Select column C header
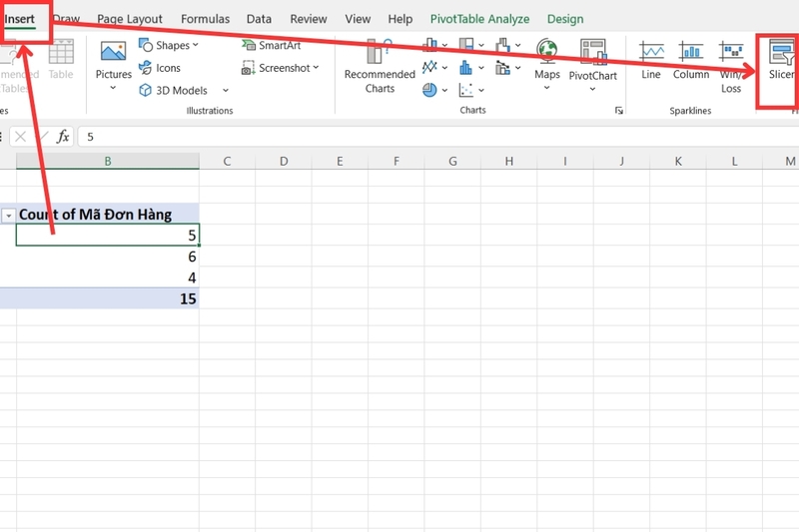 pyautogui.click(x=227, y=162)
